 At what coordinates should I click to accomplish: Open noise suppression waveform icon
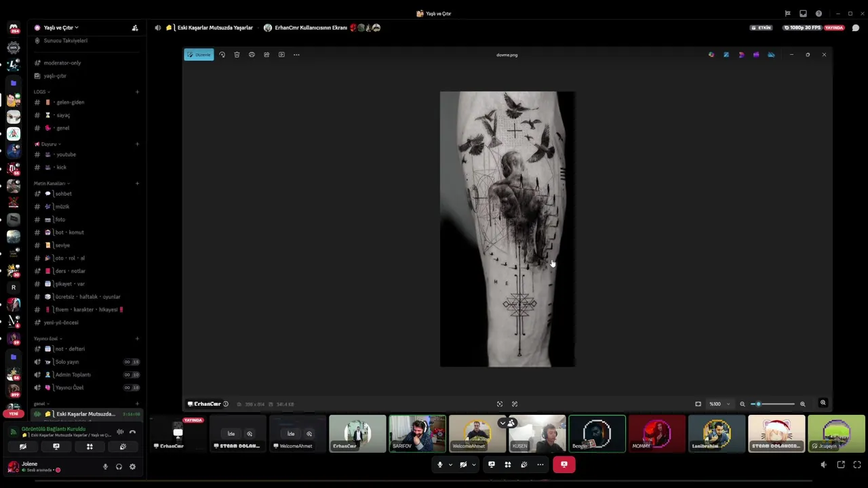(120, 432)
